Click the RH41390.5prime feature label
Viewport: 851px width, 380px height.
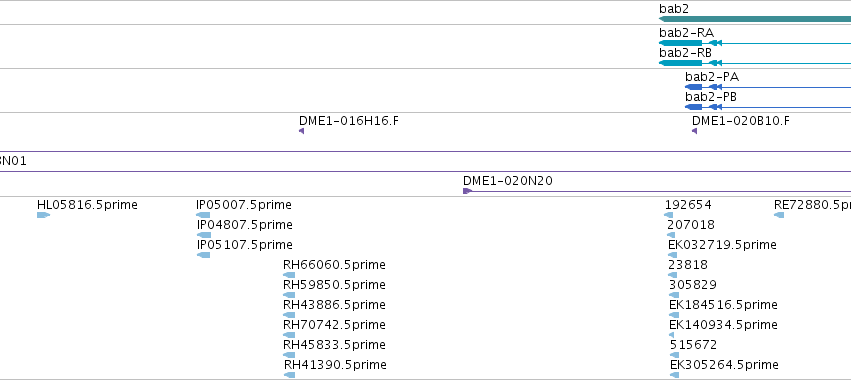(335, 364)
